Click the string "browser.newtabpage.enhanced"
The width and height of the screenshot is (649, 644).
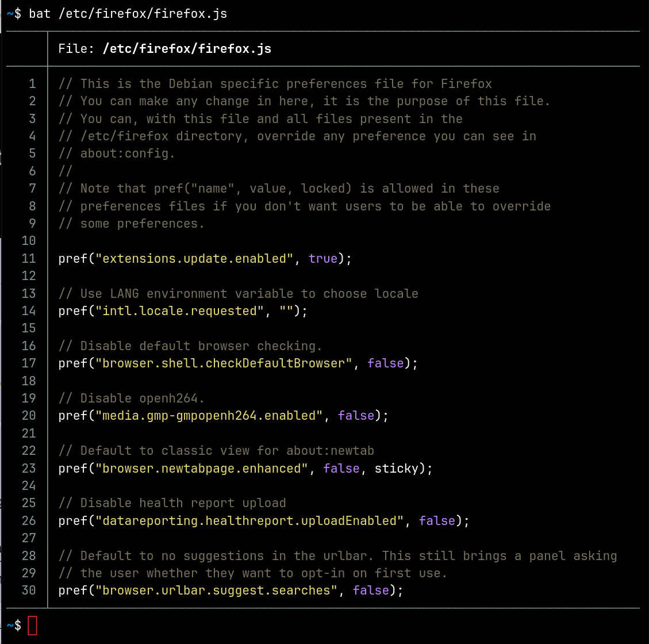point(202,469)
